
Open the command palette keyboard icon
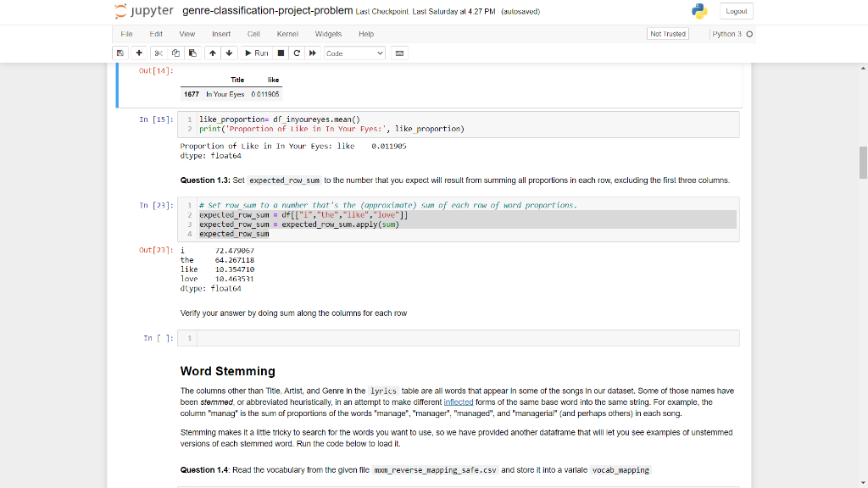tap(398, 53)
